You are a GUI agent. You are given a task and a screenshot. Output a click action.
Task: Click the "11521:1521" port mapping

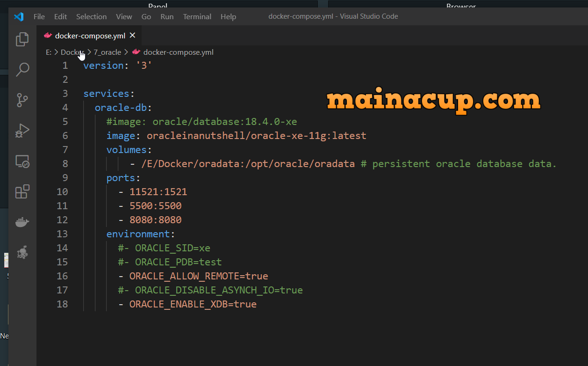(x=158, y=192)
